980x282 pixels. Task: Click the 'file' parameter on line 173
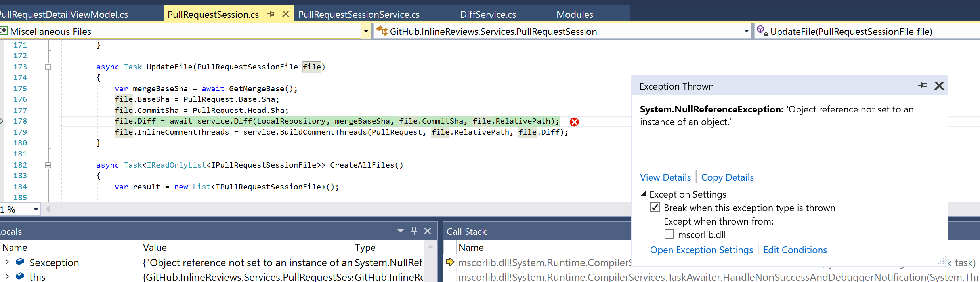click(x=312, y=67)
